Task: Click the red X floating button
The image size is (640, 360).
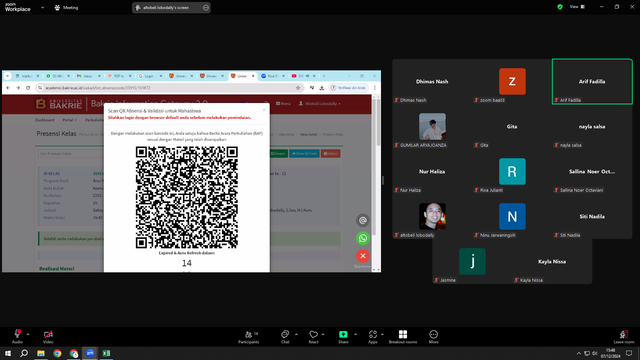Action: pos(362,256)
